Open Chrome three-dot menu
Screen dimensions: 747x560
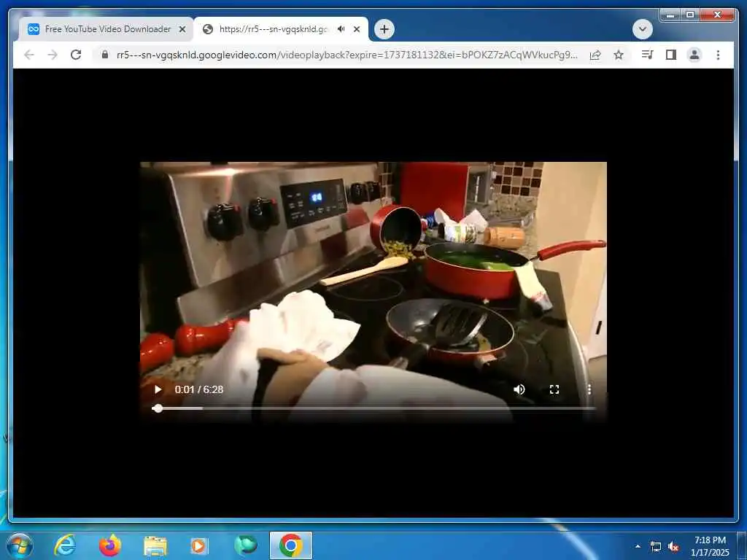click(x=718, y=55)
